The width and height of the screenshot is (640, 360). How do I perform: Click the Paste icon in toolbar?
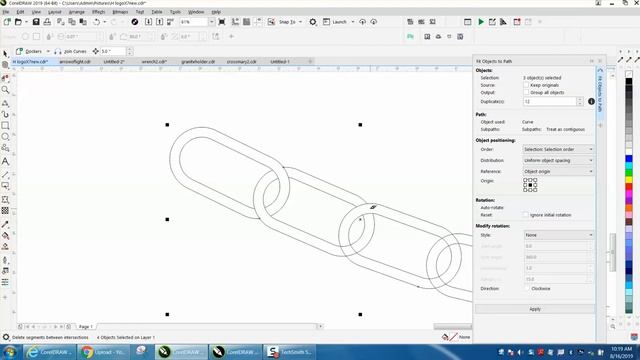[x=83, y=22]
